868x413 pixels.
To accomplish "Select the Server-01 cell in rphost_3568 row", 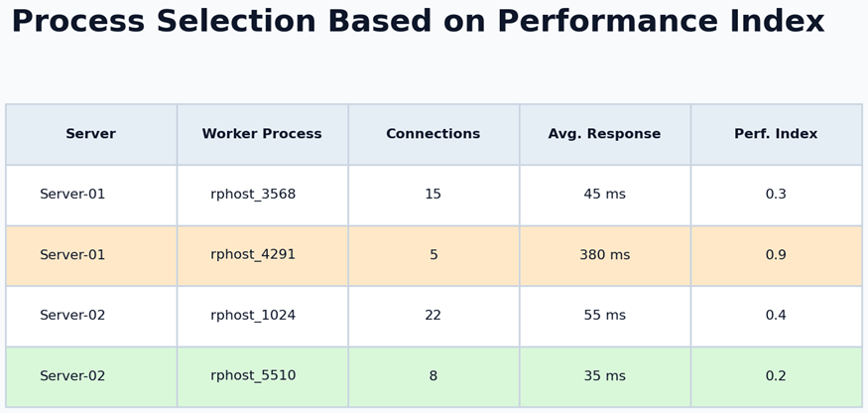I will click(72, 195).
